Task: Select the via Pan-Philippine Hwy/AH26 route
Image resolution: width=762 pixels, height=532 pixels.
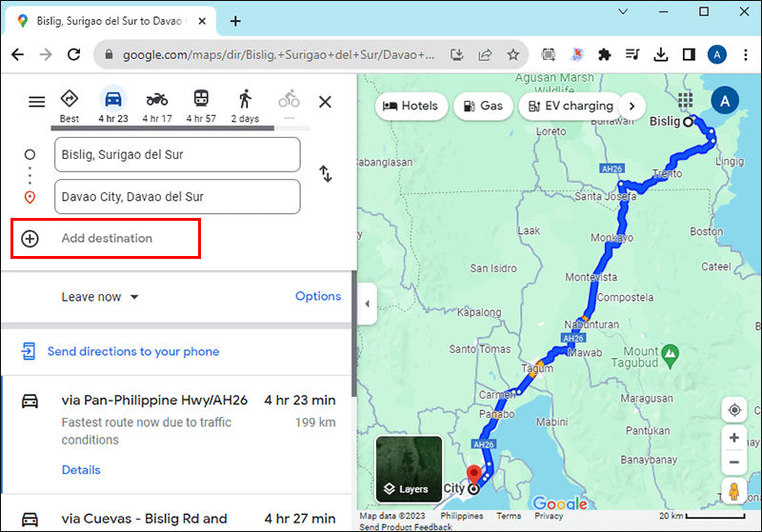Action: 177,434
